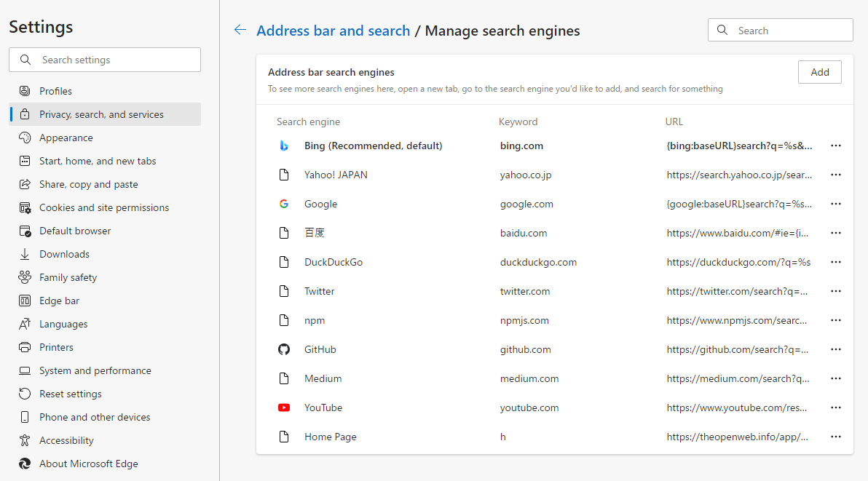Click the Google baseURL search URL

coord(740,204)
